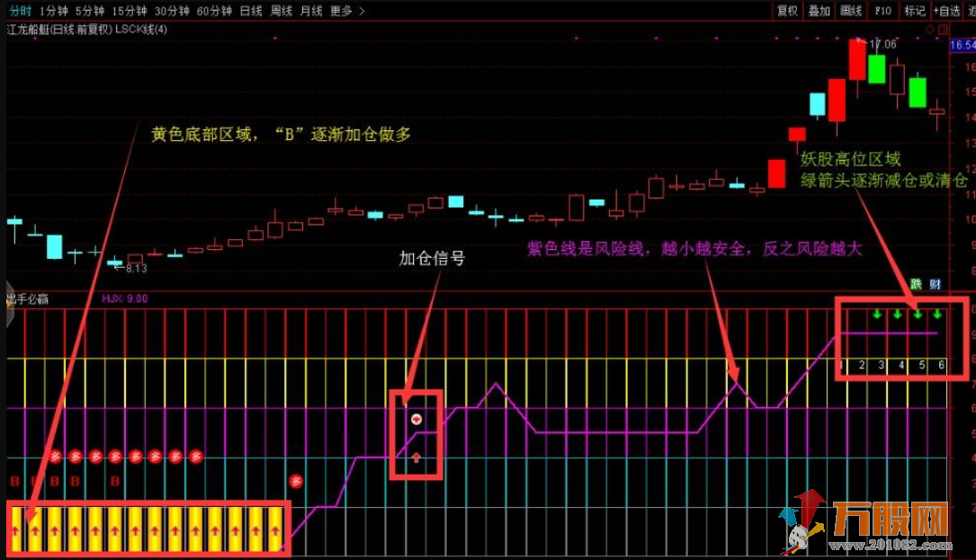Switch to the 周线 weekly chart tab
The width and height of the screenshot is (976, 560).
(282, 11)
